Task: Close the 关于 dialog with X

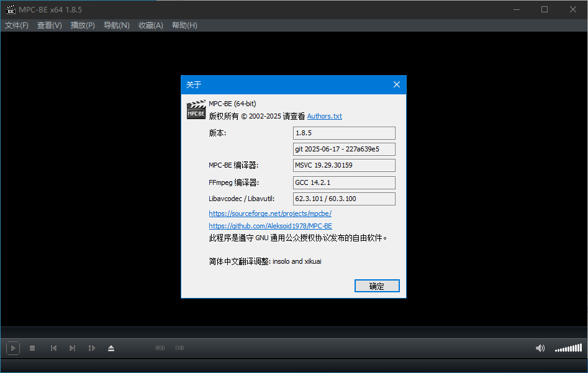Action: tap(396, 85)
